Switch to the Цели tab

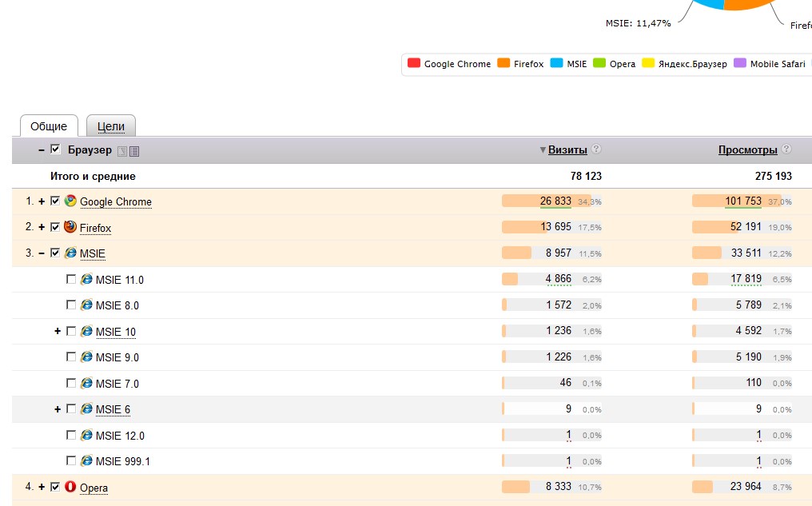click(x=111, y=126)
